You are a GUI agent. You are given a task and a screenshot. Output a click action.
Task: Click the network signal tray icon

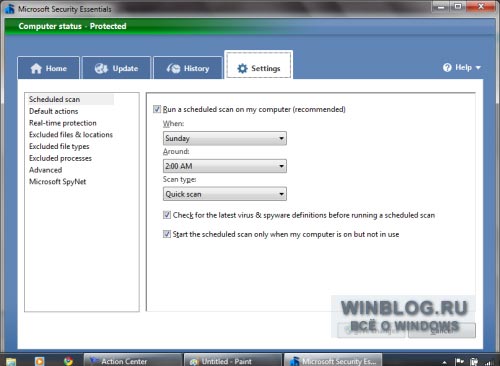pyautogui.click(x=489, y=362)
